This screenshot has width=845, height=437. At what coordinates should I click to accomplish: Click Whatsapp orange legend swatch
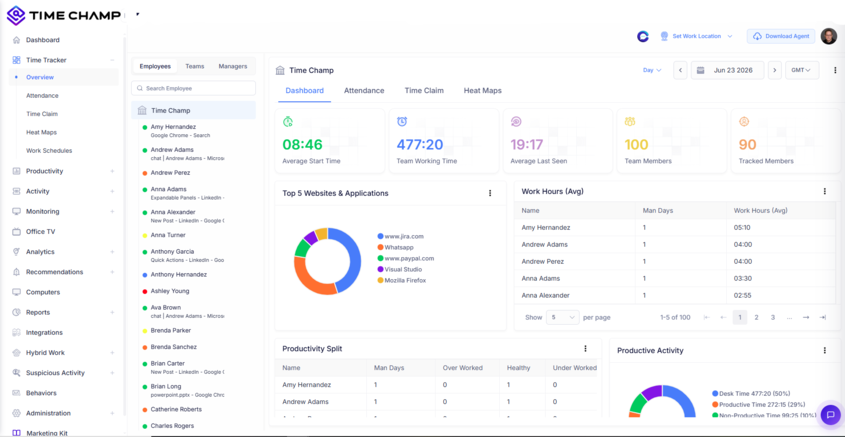pyautogui.click(x=380, y=247)
